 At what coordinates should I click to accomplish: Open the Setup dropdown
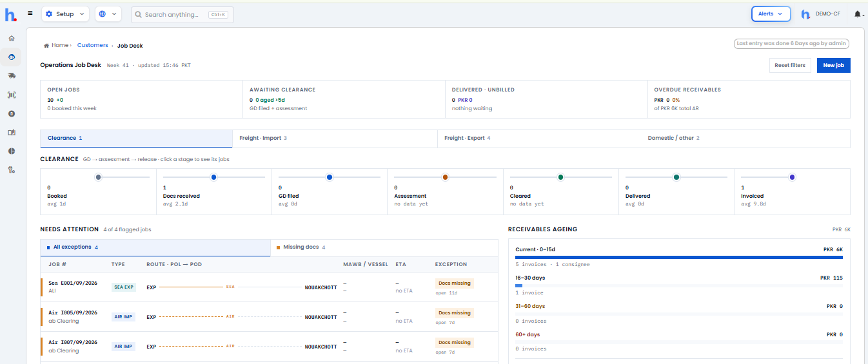pos(65,14)
